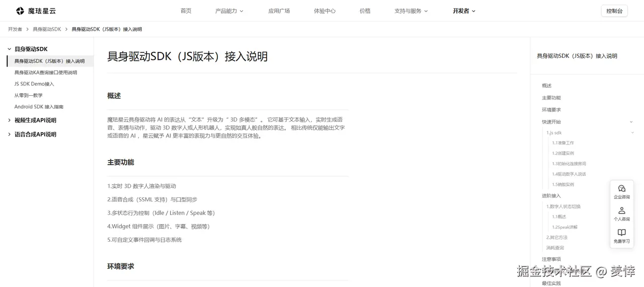
Task: Open 体验中心 in top navigation
Action: 325,11
